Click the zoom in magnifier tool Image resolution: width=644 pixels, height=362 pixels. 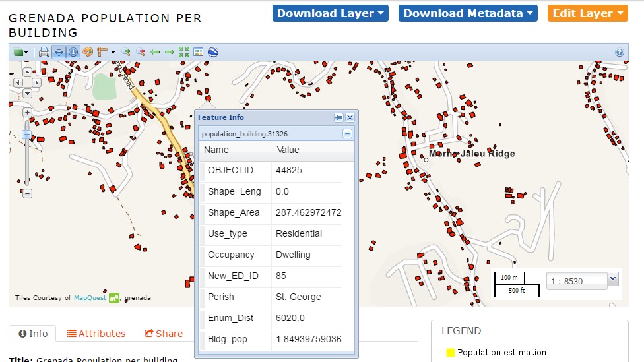tap(126, 52)
